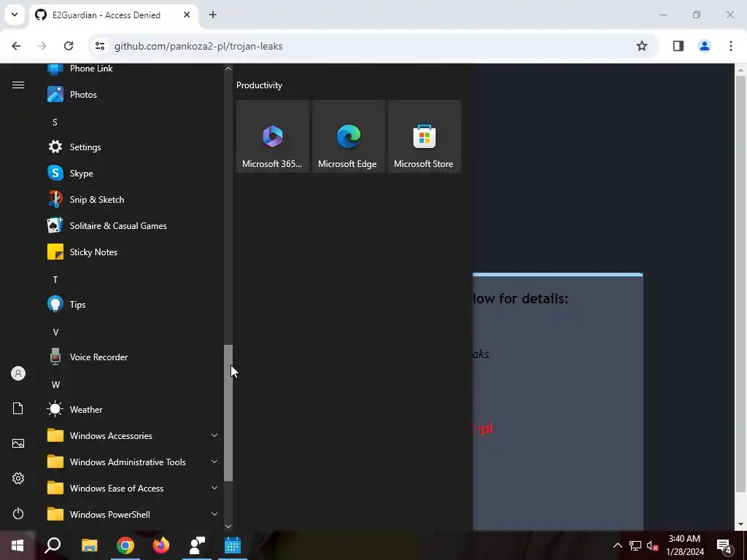Image resolution: width=747 pixels, height=560 pixels.
Task: Open a new Chrome tab
Action: [x=213, y=15]
